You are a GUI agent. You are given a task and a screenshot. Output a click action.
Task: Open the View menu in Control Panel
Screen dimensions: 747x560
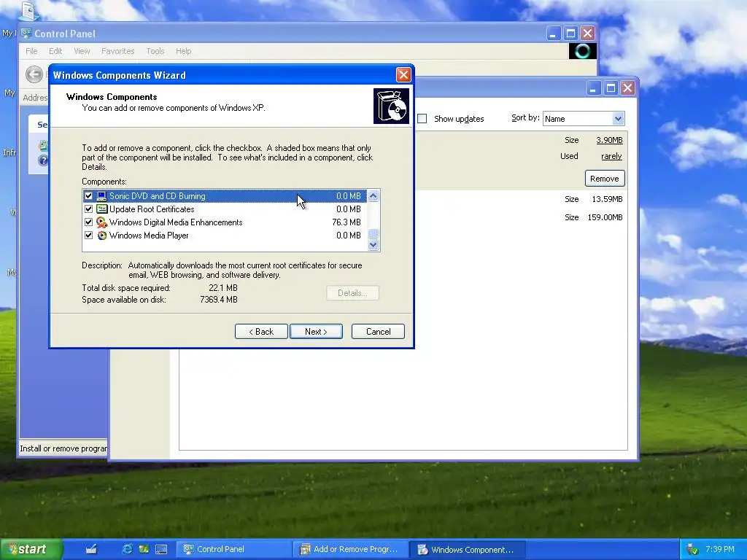click(x=82, y=51)
